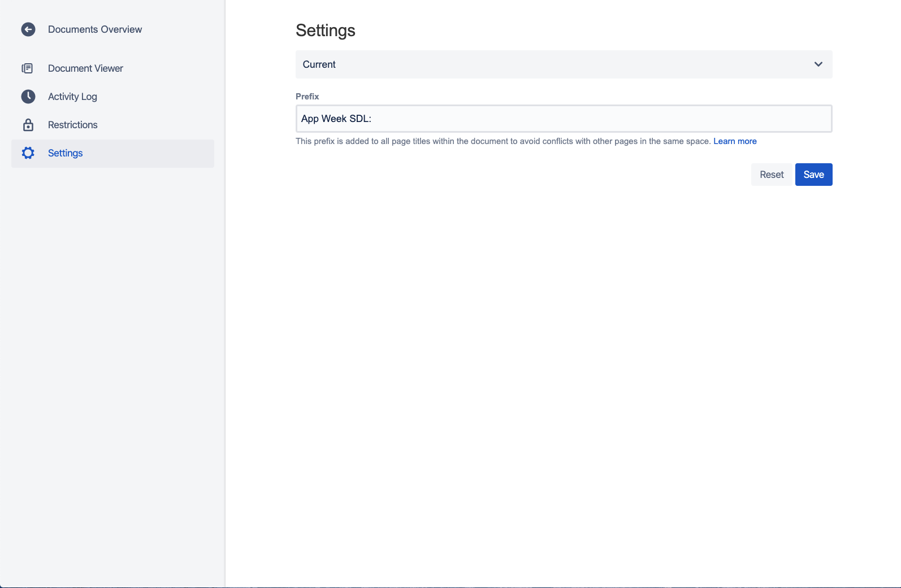Select the highlighted Settings sidebar label

click(65, 153)
